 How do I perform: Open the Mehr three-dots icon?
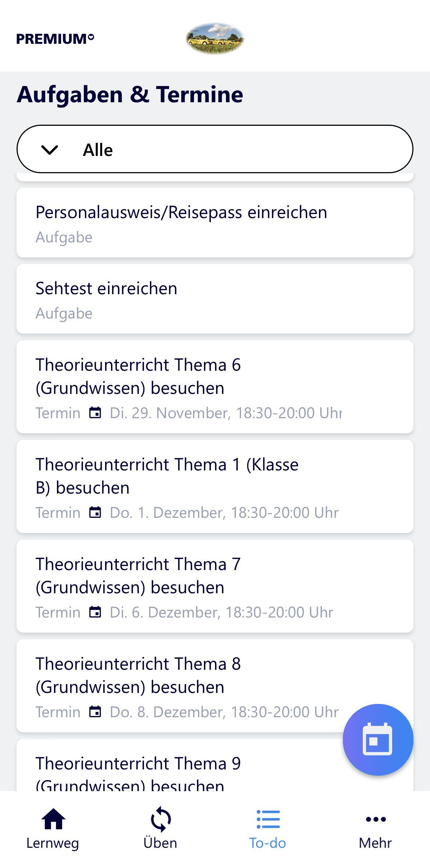point(376,819)
